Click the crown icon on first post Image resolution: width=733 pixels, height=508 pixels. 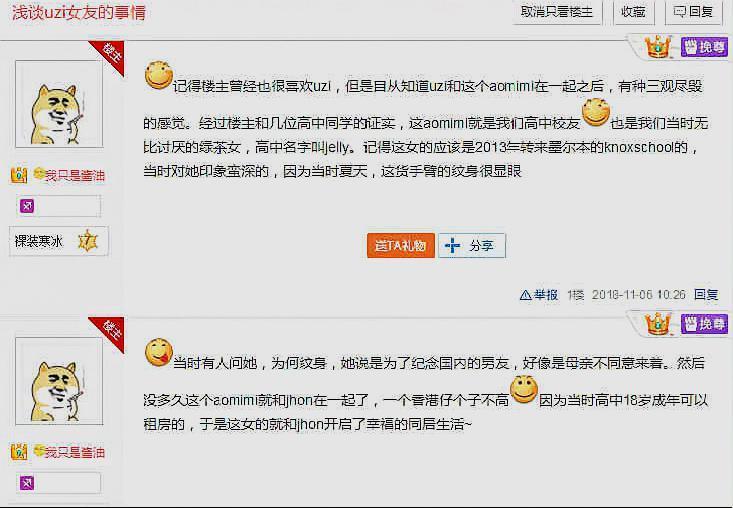658,47
